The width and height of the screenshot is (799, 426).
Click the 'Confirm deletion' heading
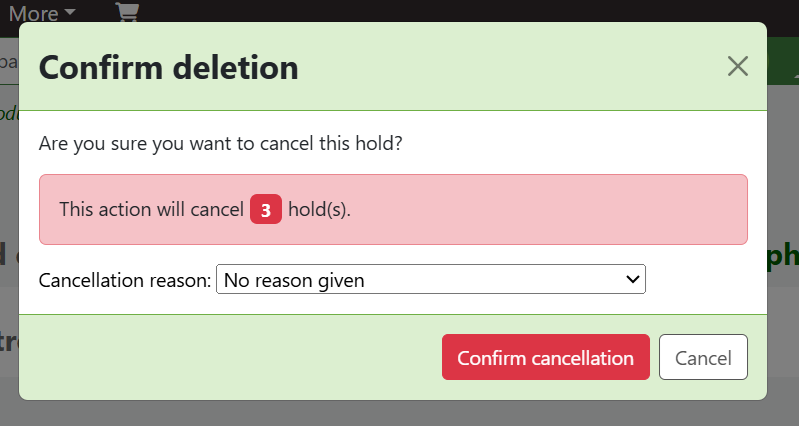[168, 68]
